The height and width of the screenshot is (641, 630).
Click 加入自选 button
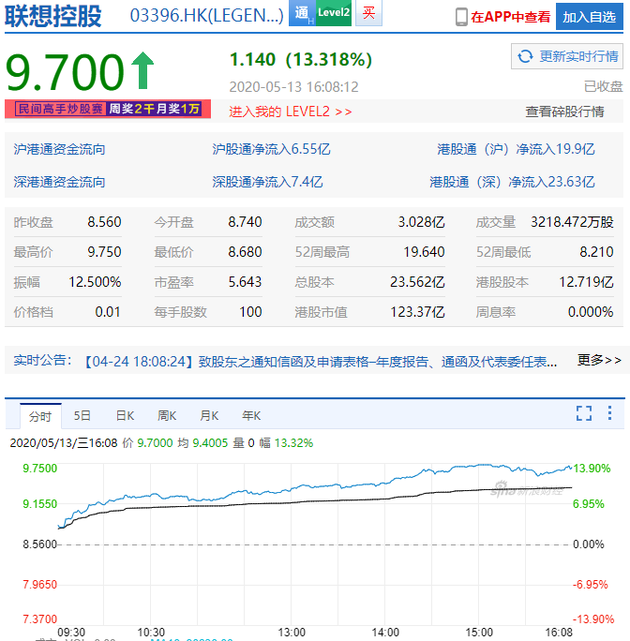589,17
